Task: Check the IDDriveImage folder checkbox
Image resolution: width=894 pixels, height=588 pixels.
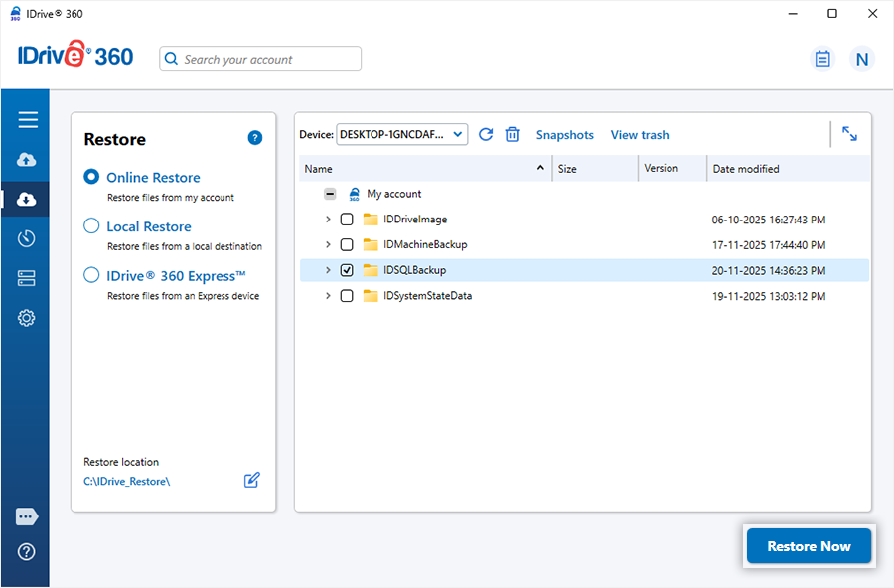Action: coord(347,220)
